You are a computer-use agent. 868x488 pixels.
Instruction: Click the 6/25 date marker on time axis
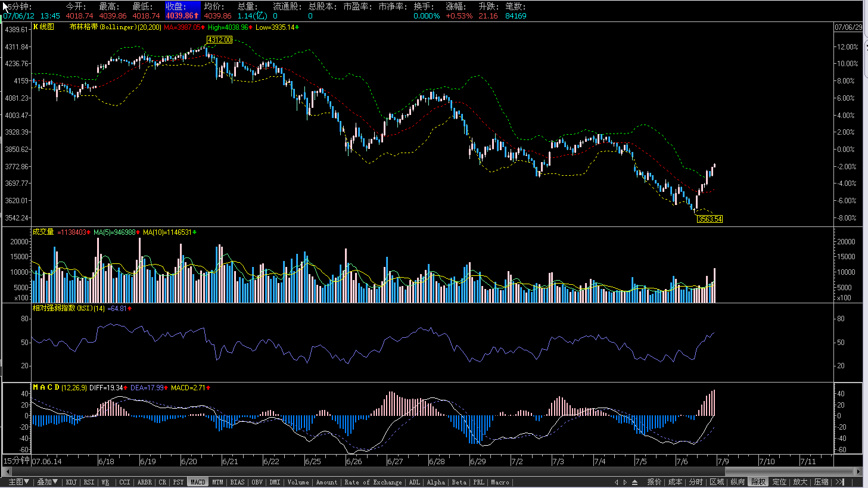[313, 461]
